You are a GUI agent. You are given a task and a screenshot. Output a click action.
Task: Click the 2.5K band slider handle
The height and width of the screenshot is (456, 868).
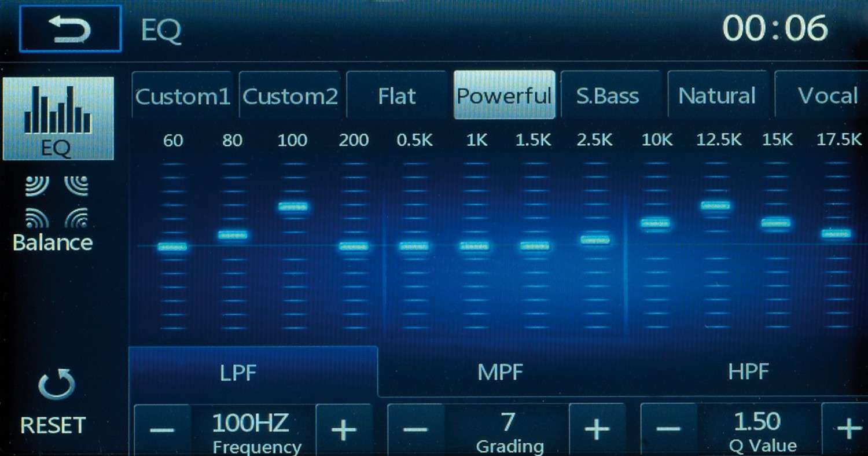595,240
